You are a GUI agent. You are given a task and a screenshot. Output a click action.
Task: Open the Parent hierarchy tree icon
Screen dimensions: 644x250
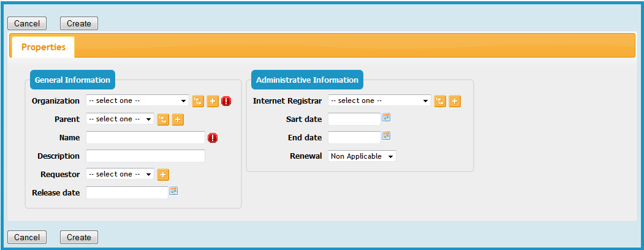pos(163,119)
